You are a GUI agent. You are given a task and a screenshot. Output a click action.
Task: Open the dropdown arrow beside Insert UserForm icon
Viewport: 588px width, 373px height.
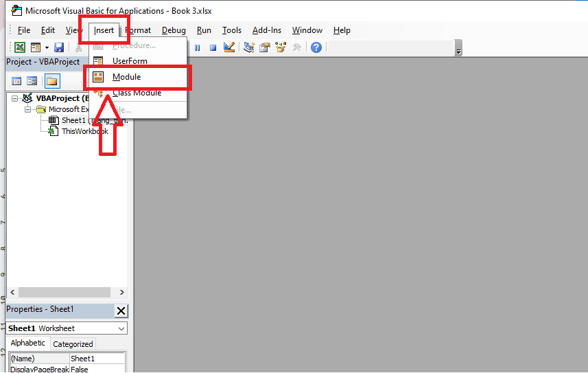tap(47, 47)
